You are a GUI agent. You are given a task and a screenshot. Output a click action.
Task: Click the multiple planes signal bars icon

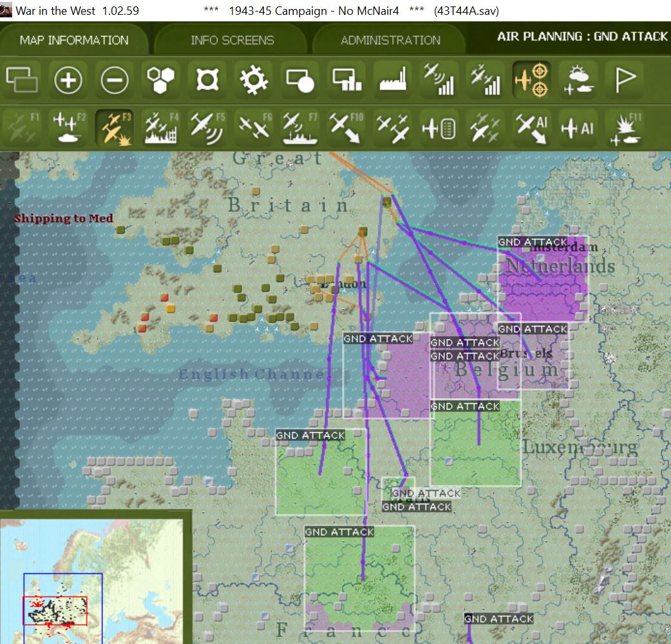[486, 80]
